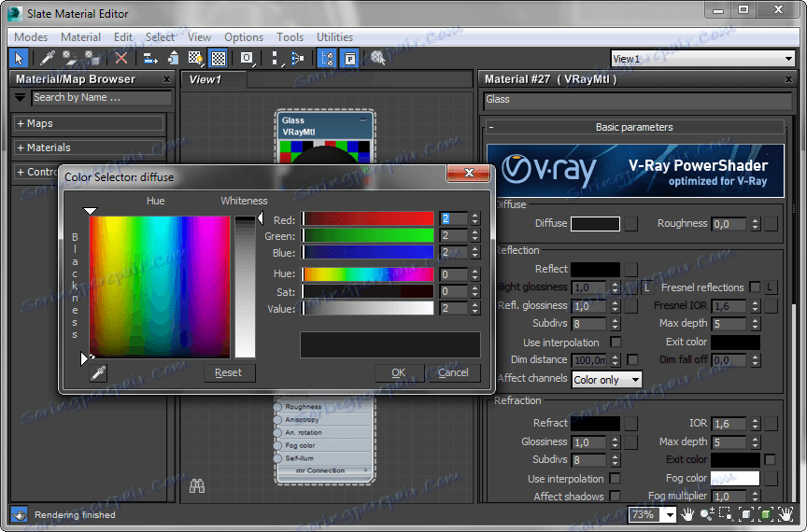
Task: Click Fog color input socket on node
Action: click(x=278, y=445)
